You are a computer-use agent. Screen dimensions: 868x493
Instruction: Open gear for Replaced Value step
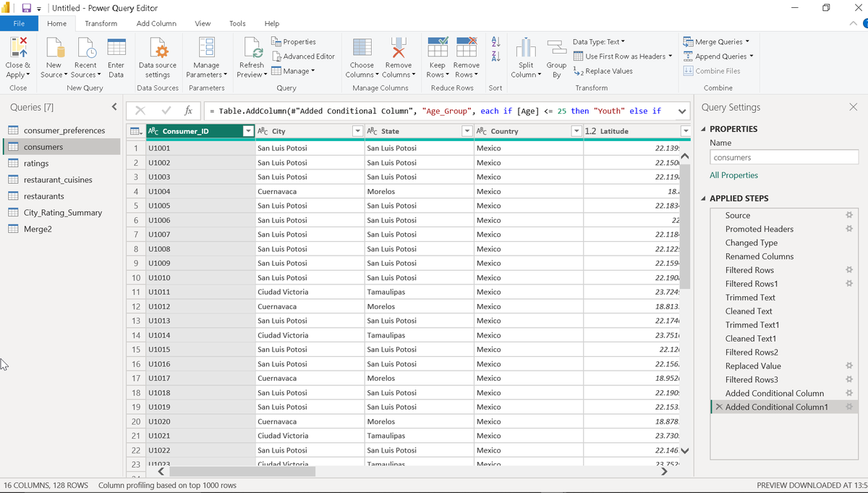(x=849, y=366)
